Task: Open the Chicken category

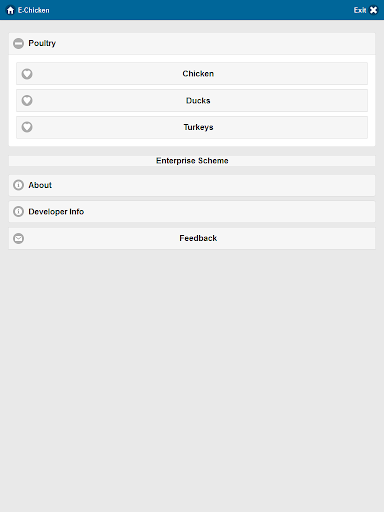Action: [x=192, y=74]
